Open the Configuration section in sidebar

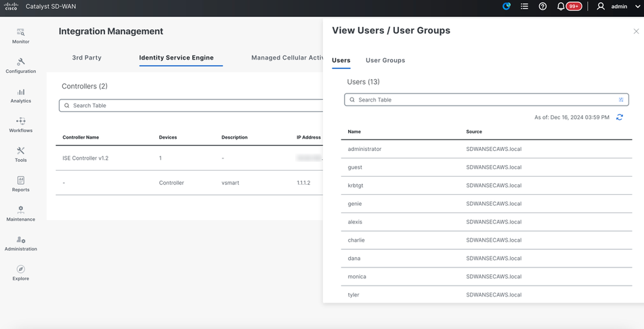[20, 66]
